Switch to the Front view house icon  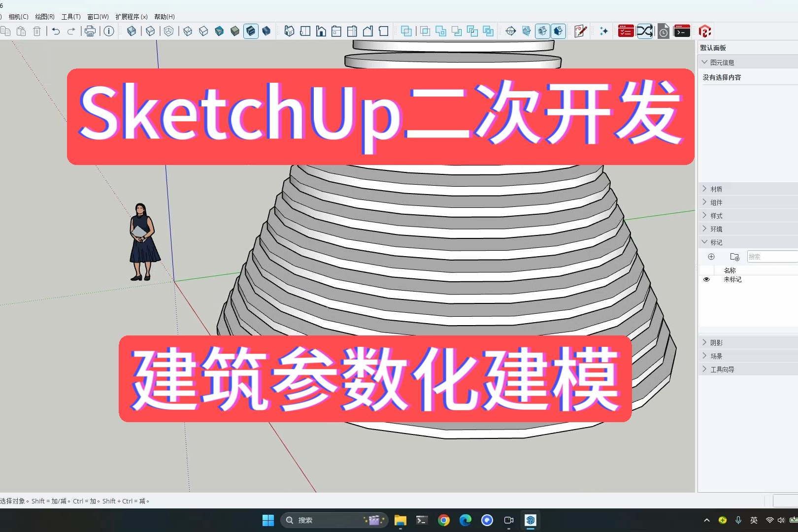click(321, 32)
